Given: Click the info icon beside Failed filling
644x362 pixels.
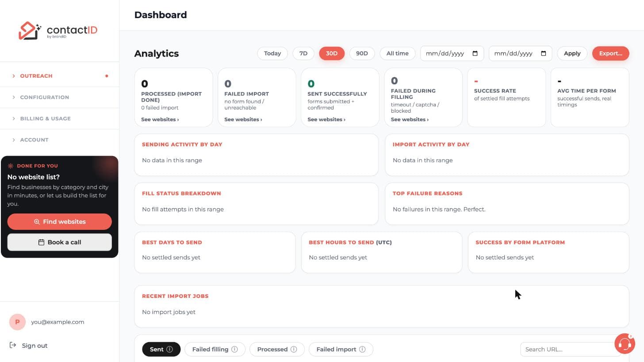Looking at the screenshot, I should click(x=234, y=349).
